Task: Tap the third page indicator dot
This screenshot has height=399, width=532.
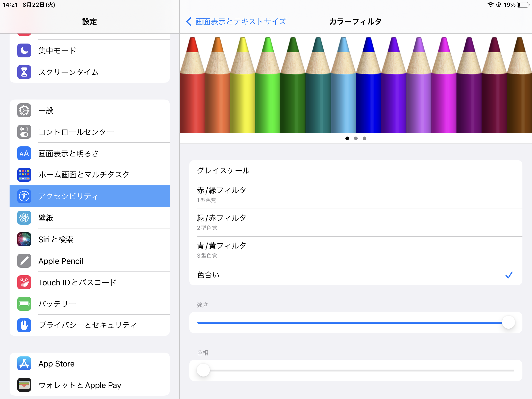Action: coord(364,138)
